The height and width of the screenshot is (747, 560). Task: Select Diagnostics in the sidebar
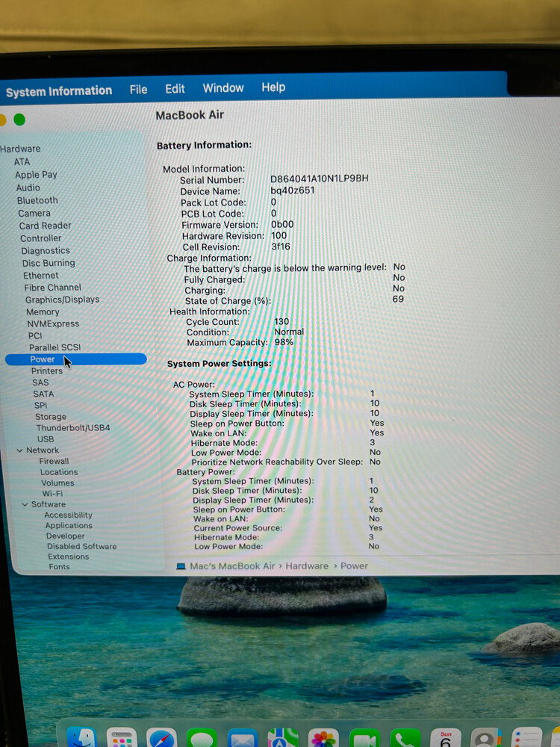coord(46,250)
